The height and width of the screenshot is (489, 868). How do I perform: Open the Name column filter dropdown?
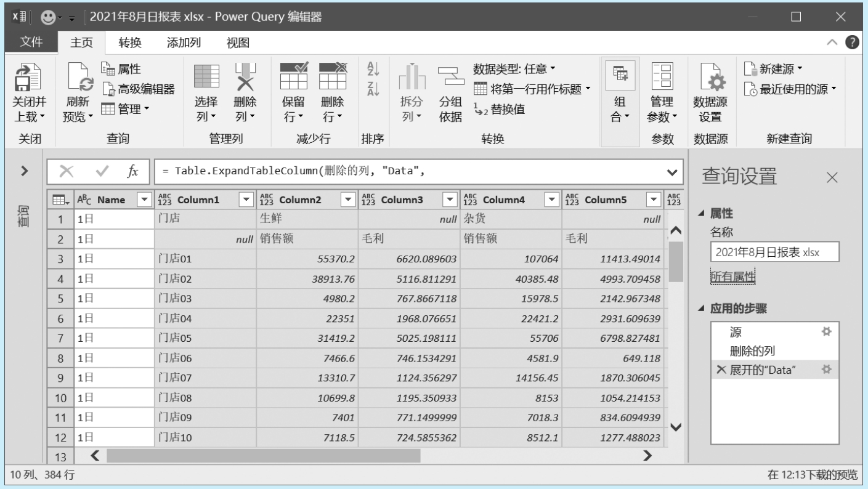click(x=145, y=200)
